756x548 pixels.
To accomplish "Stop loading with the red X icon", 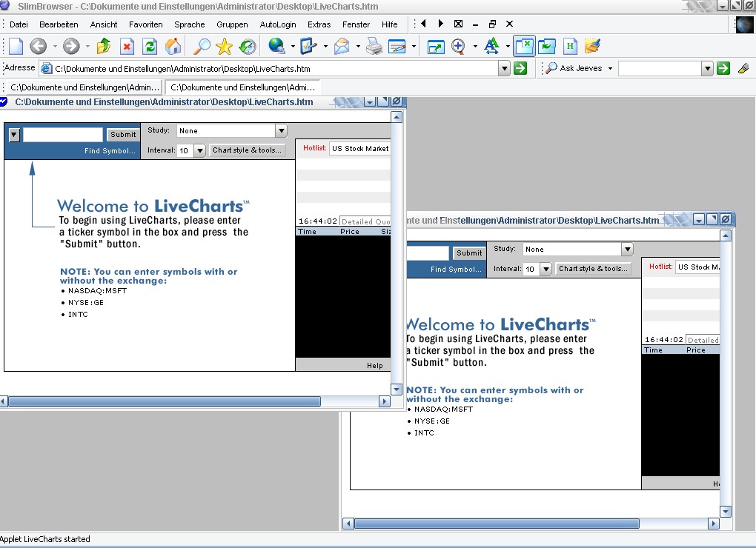I will click(x=127, y=46).
